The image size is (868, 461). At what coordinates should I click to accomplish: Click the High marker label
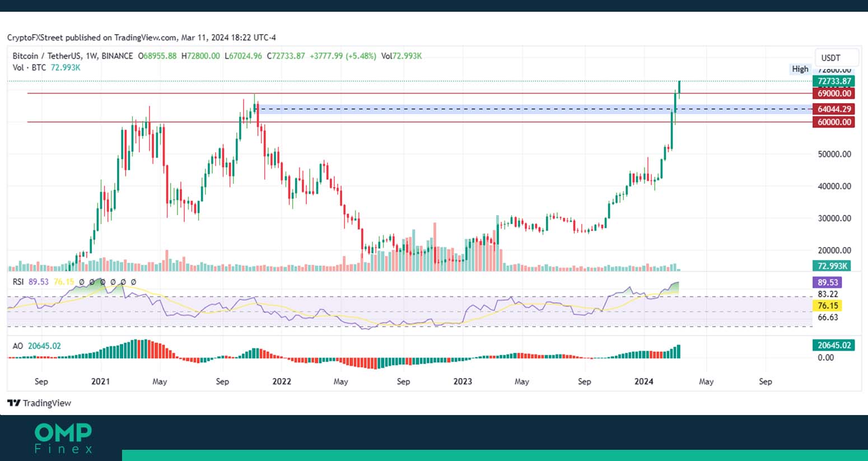(x=800, y=69)
